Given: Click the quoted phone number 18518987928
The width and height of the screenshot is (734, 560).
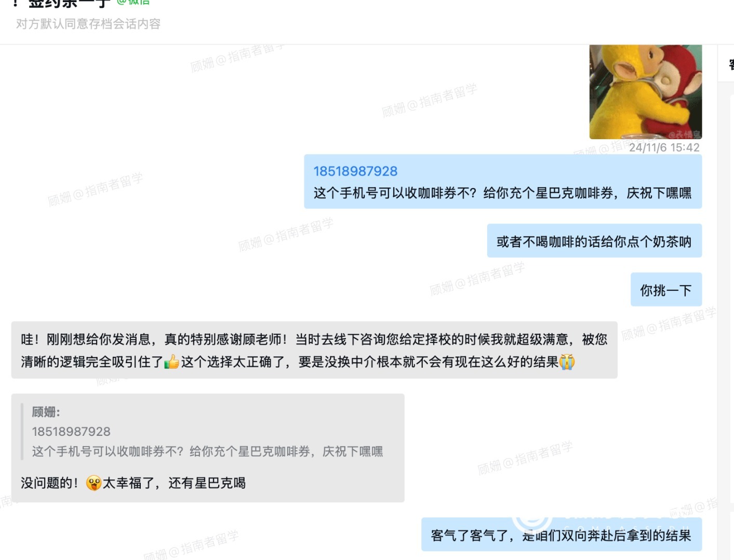Looking at the screenshot, I should click(x=71, y=432).
